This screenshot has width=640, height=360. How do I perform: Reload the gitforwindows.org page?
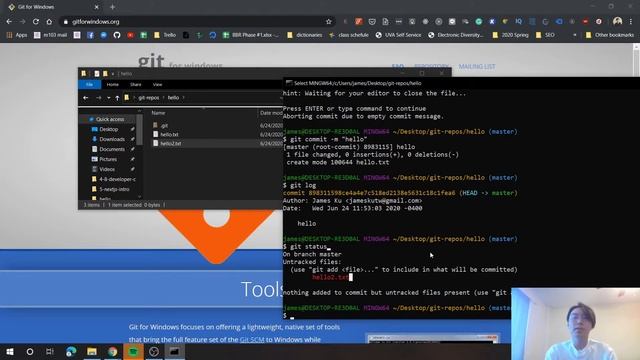(36, 22)
